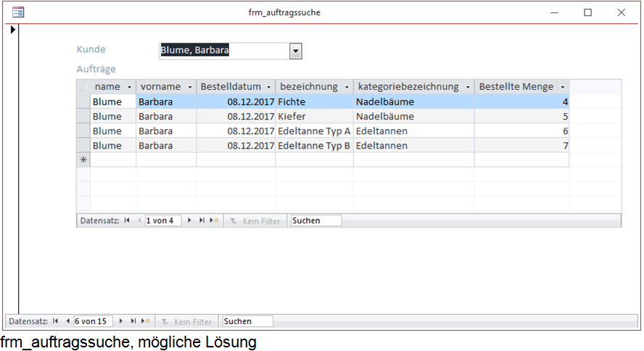644x351 pixels.
Task: Click the Access form icon in title bar
Action: point(18,12)
